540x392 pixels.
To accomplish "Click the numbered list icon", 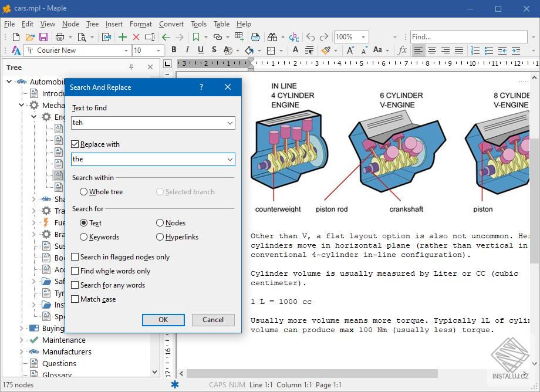I will pyautogui.click(x=475, y=50).
